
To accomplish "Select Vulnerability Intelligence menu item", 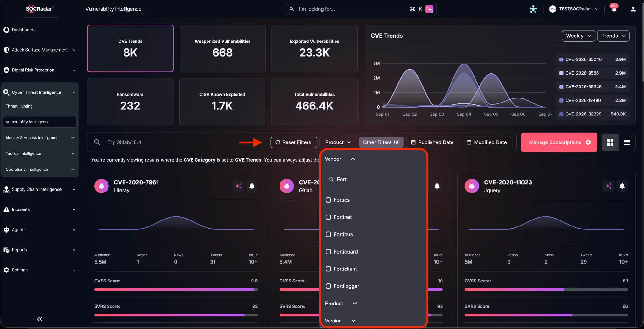I will click(40, 122).
